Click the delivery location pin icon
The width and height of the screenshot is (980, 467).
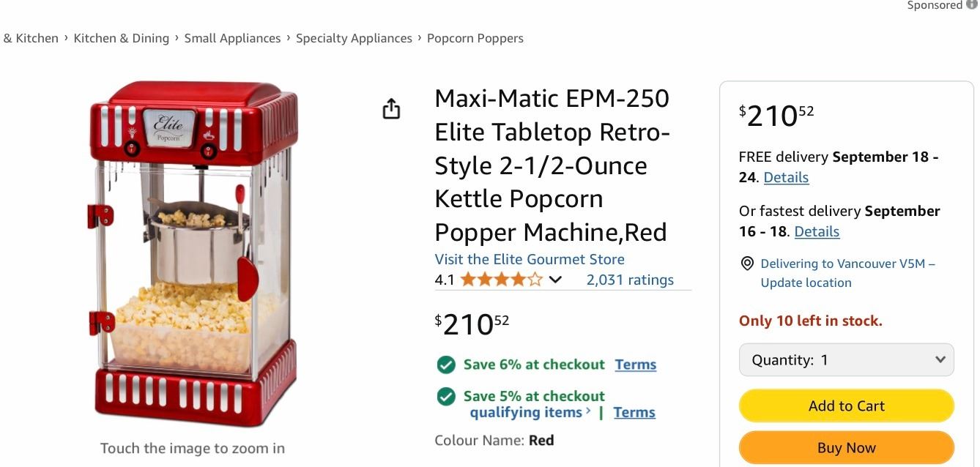(747, 264)
